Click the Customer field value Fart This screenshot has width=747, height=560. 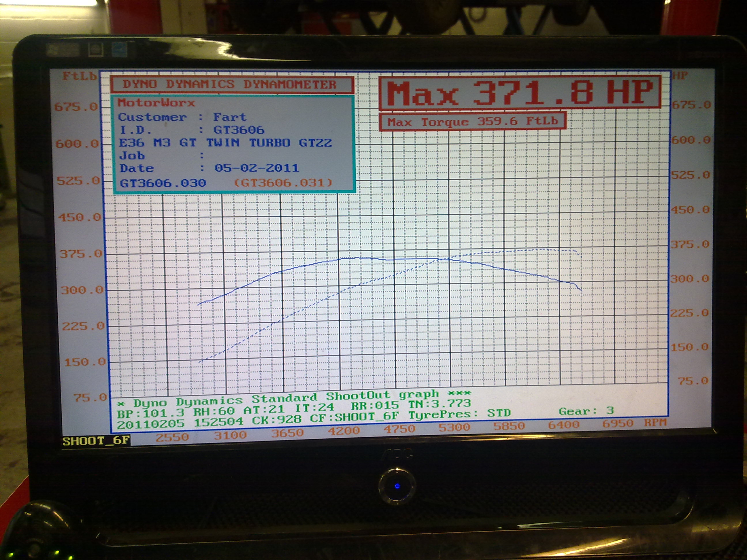(x=230, y=117)
